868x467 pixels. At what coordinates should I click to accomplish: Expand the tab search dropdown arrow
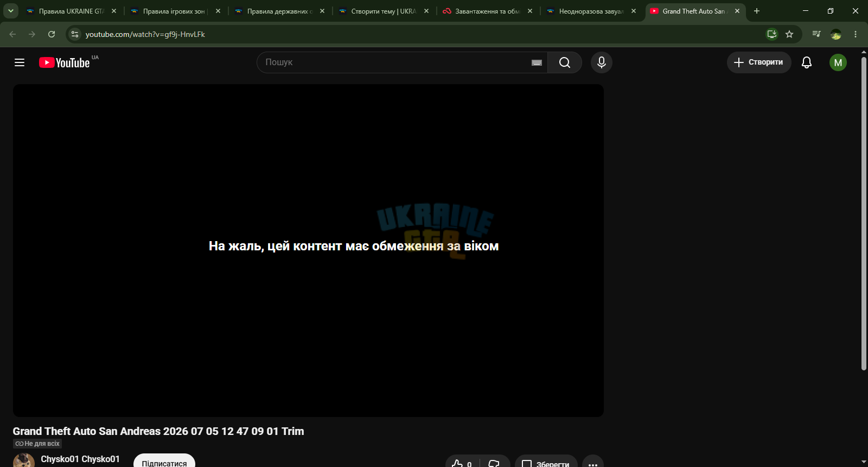click(10, 11)
